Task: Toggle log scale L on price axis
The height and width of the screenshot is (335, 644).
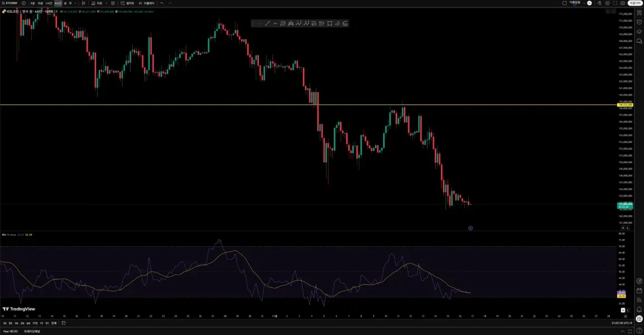Action: [x=628, y=227]
